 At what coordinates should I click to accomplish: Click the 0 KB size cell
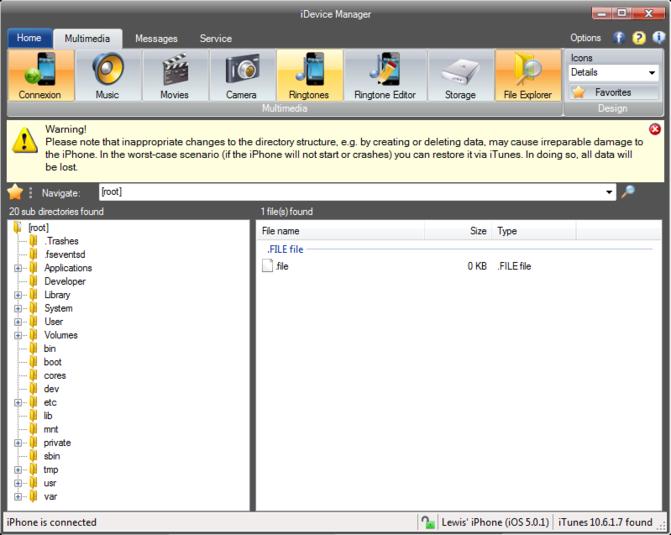477,266
